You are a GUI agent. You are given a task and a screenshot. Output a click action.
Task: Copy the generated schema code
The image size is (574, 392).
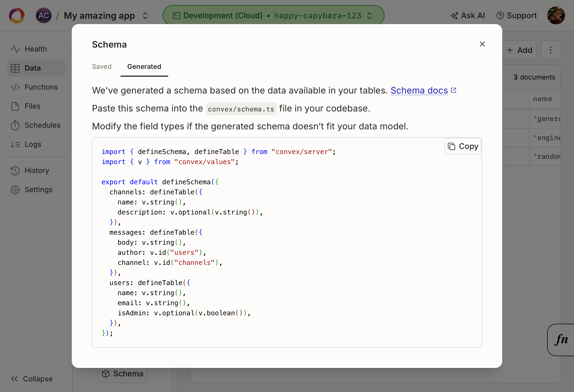click(x=463, y=146)
